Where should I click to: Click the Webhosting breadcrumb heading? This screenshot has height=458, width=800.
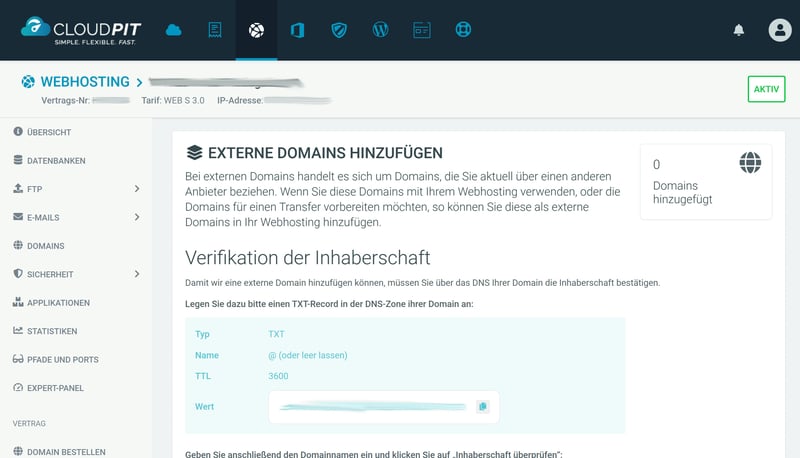pyautogui.click(x=85, y=82)
